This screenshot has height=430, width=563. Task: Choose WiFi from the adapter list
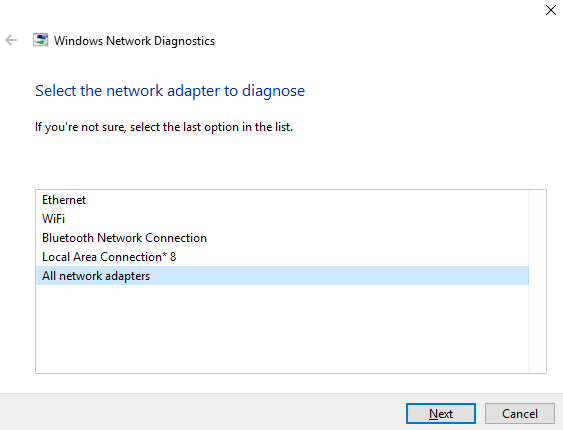[282, 219]
